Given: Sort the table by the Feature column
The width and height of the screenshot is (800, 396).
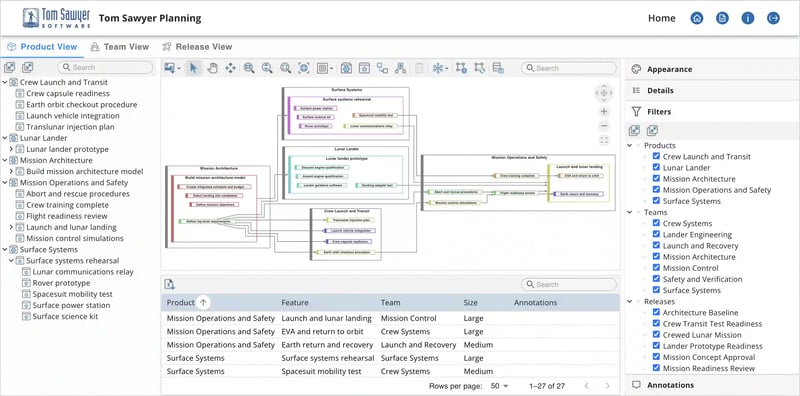Looking at the screenshot, I should point(295,303).
